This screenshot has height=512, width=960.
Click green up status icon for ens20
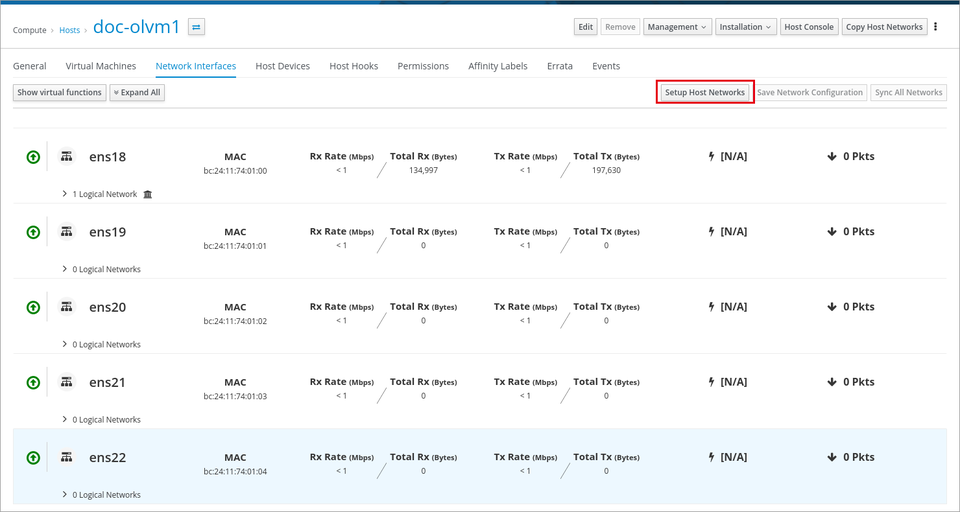coord(34,307)
